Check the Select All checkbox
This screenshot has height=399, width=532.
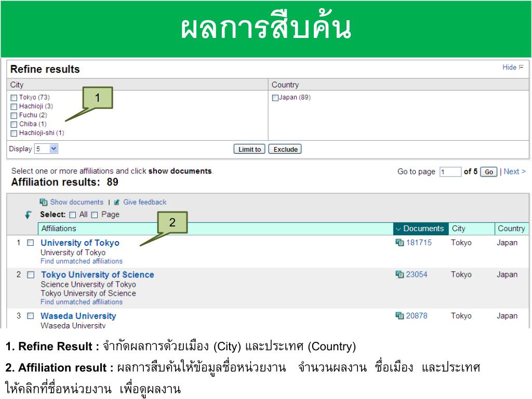pyautogui.click(x=72, y=215)
